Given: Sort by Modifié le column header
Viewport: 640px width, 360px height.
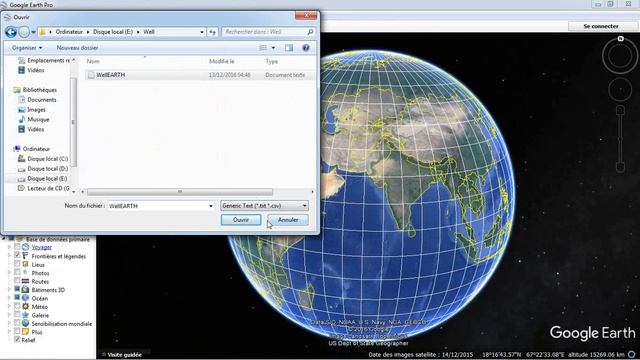Looking at the screenshot, I should pyautogui.click(x=222, y=61).
